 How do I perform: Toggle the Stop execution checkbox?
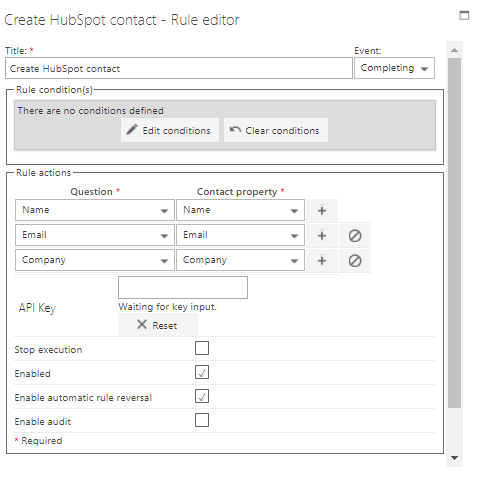click(202, 348)
